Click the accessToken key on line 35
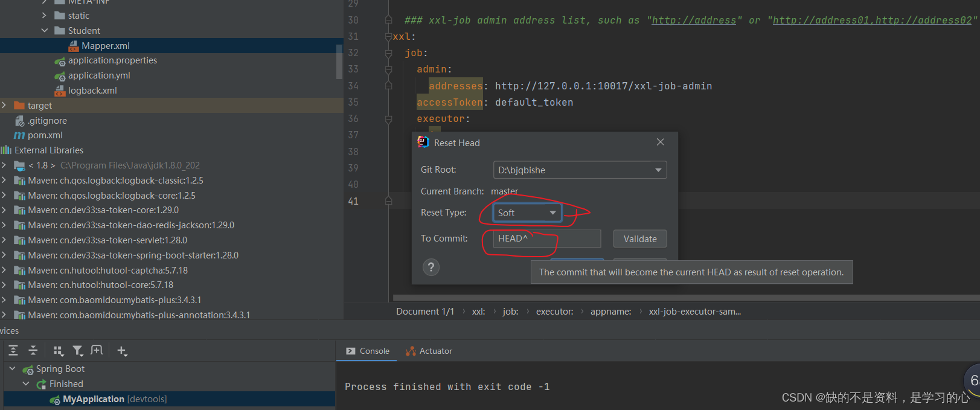Image resolution: width=980 pixels, height=410 pixels. pos(450,103)
